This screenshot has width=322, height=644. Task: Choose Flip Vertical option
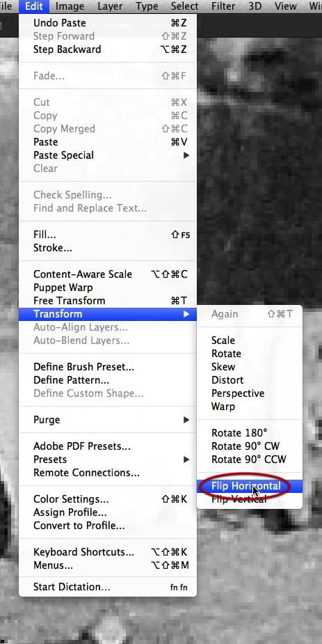tap(250, 499)
